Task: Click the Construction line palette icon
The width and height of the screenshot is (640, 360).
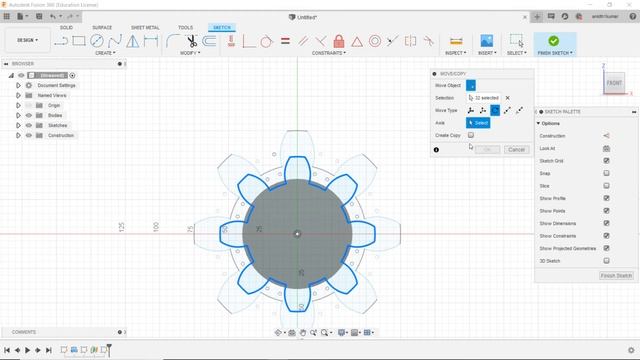Action: 607,136
